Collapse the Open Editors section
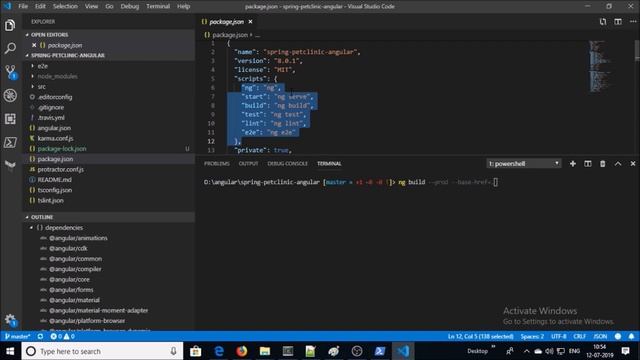The image size is (640, 360). [x=49, y=35]
